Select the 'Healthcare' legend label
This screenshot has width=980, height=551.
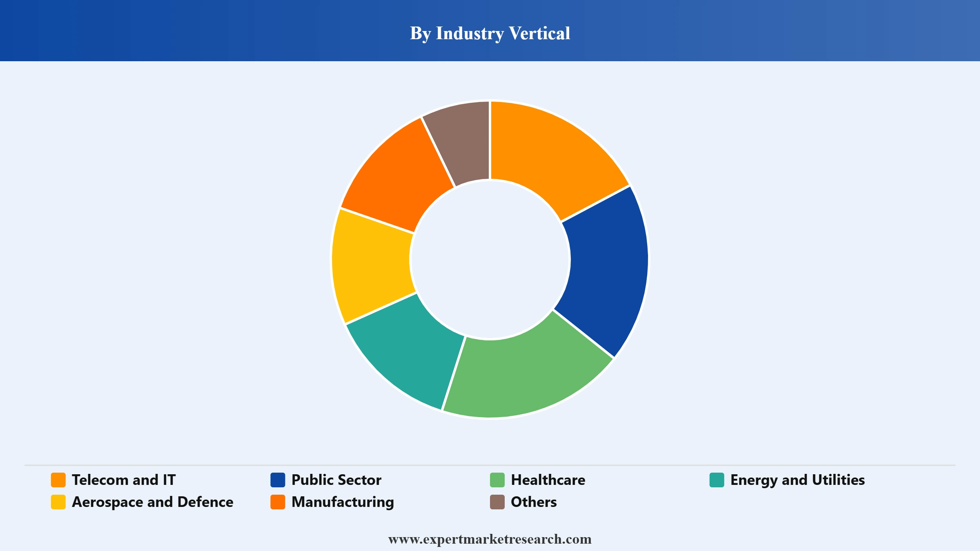(x=548, y=480)
